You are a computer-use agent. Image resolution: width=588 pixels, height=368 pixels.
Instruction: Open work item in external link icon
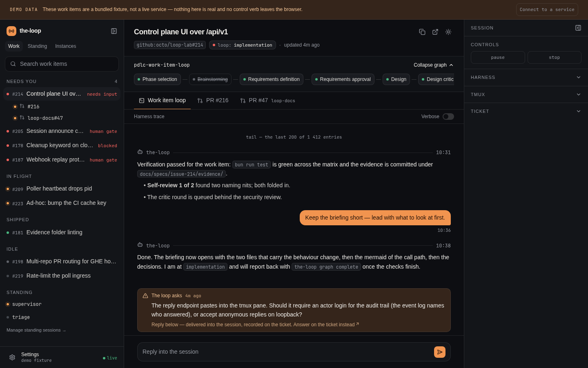pos(435,32)
